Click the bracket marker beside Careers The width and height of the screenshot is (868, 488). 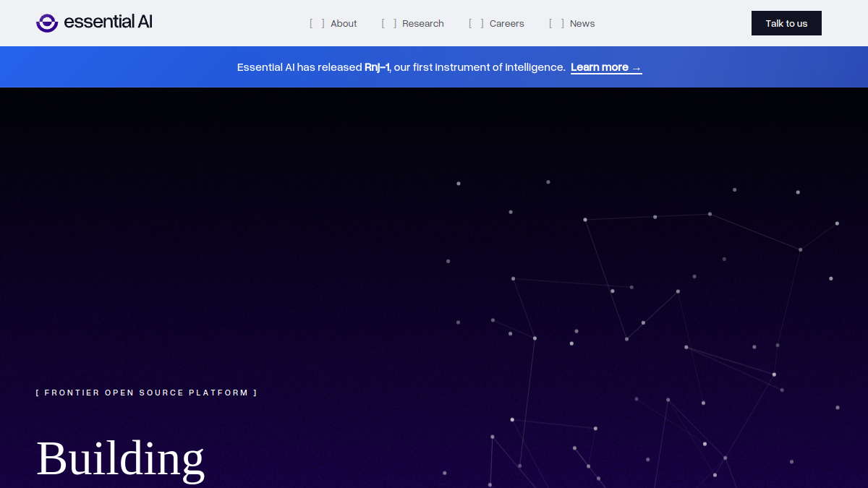[x=476, y=23]
